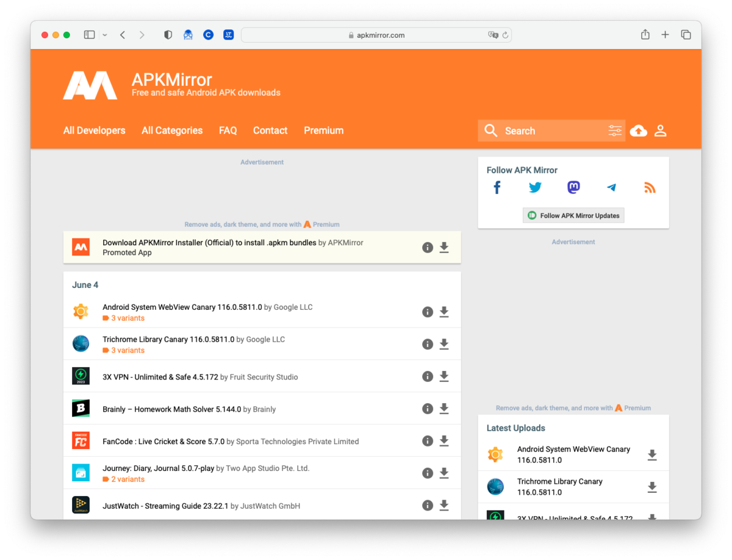Image resolution: width=732 pixels, height=560 pixels.
Task: Open Premium link above Latest Uploads
Action: tap(633, 408)
